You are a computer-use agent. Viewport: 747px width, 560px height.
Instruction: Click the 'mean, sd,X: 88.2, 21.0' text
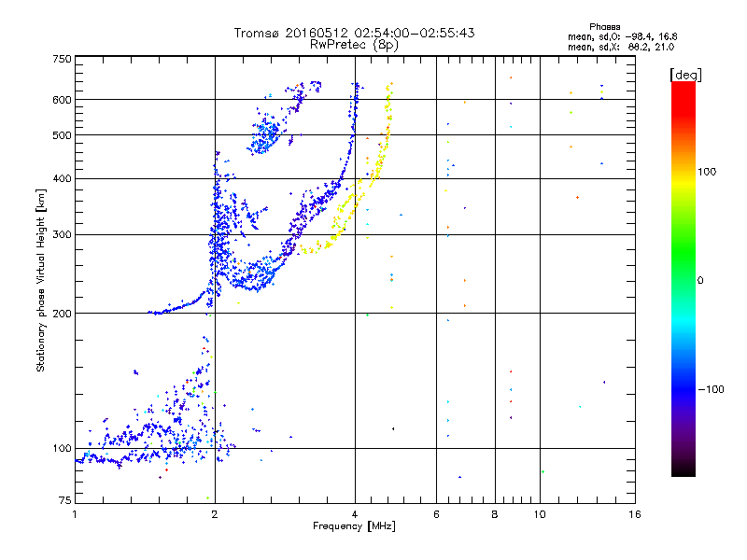click(x=621, y=47)
